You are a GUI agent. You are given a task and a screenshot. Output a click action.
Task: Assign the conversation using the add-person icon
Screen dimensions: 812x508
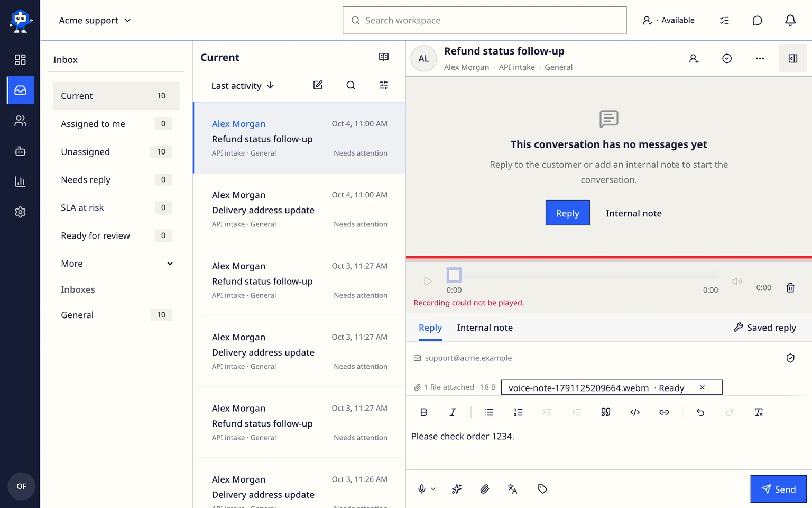tap(694, 59)
